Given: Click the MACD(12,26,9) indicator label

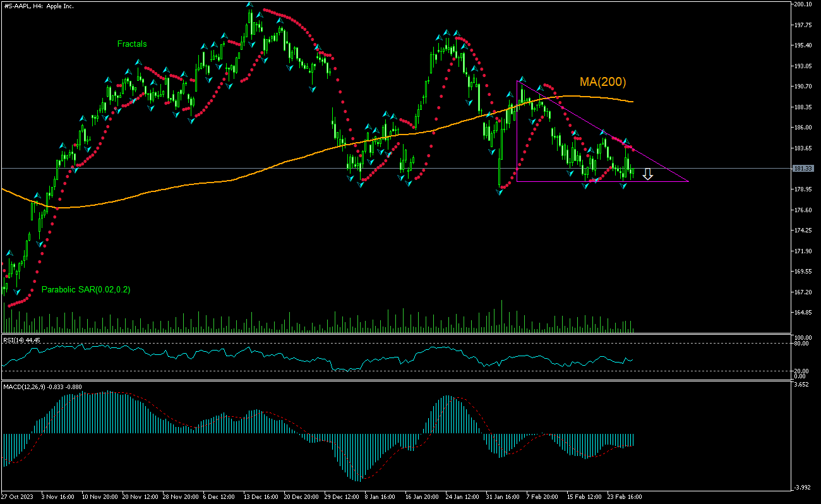Looking at the screenshot, I should [42, 387].
